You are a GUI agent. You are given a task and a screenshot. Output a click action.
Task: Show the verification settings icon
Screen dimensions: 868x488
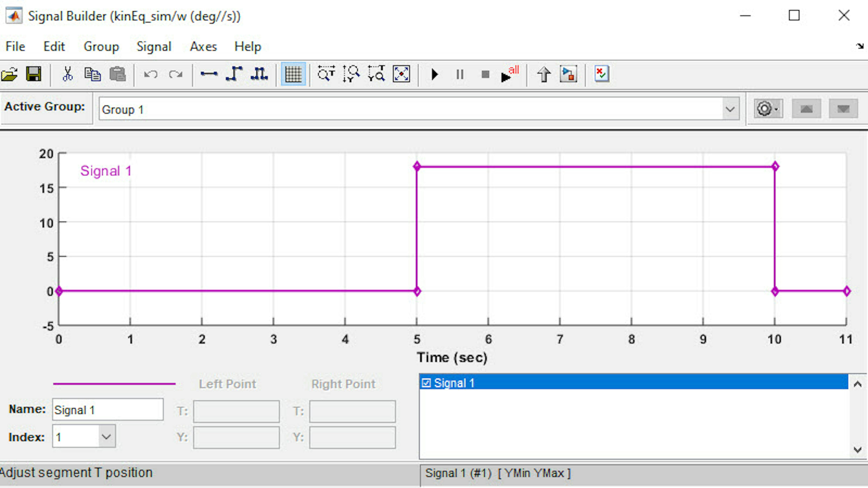[x=602, y=74]
